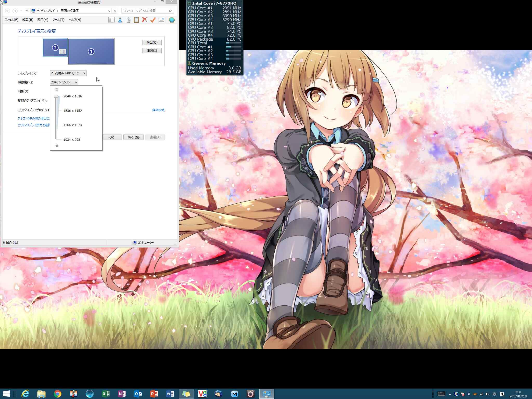Open Excel from the taskbar
The width and height of the screenshot is (532, 399).
coord(106,394)
